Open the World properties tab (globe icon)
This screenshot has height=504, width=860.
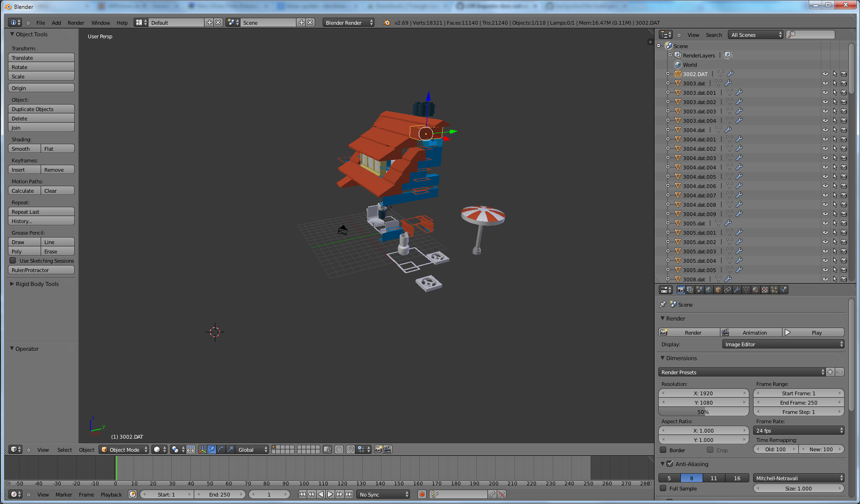(x=709, y=290)
